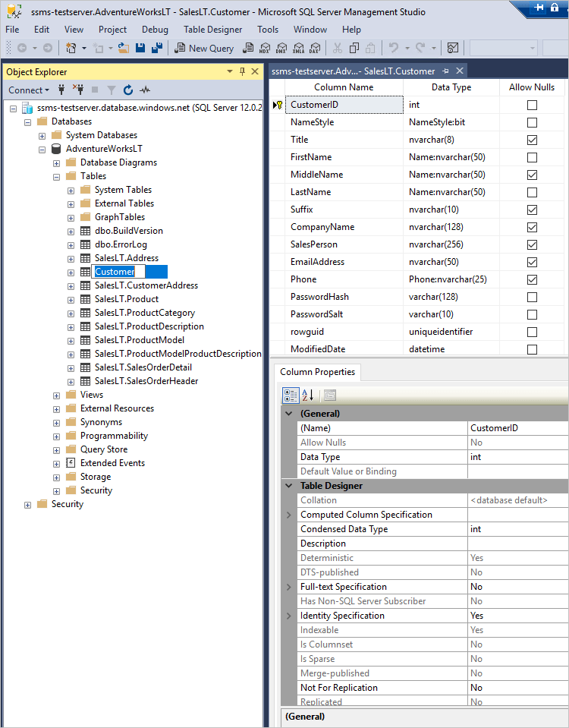Open a New Query

pos(204,49)
